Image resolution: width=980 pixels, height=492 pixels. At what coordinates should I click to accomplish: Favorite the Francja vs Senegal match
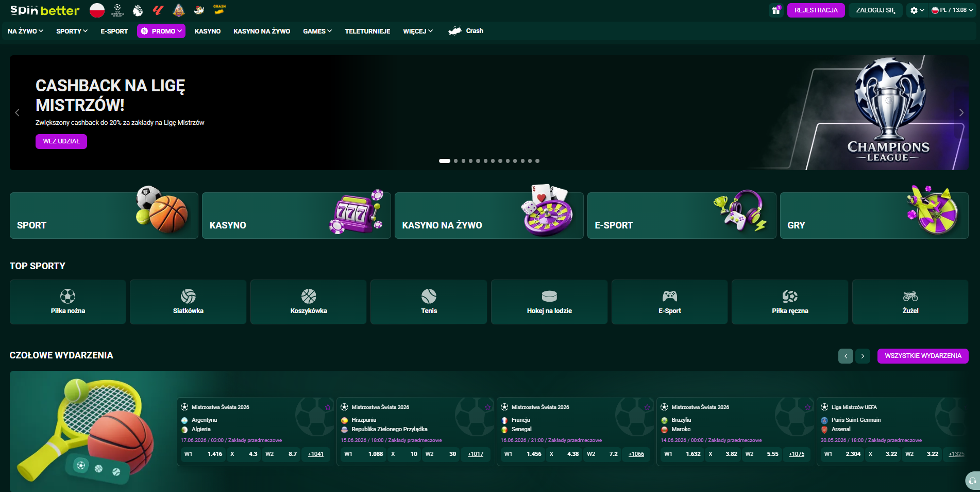[x=647, y=407]
